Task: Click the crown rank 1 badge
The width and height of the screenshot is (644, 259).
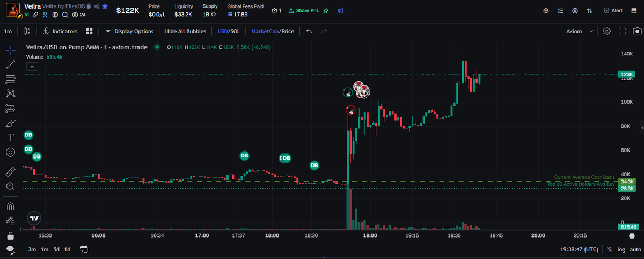Action: point(277,11)
